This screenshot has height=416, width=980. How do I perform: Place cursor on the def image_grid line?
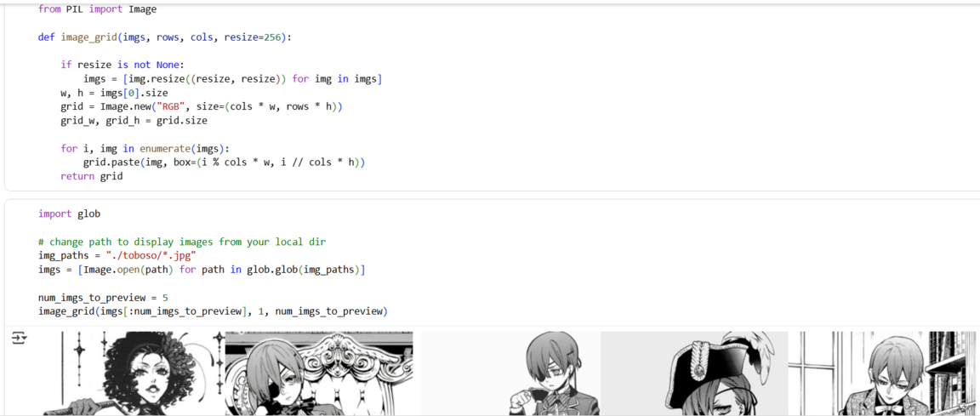165,37
